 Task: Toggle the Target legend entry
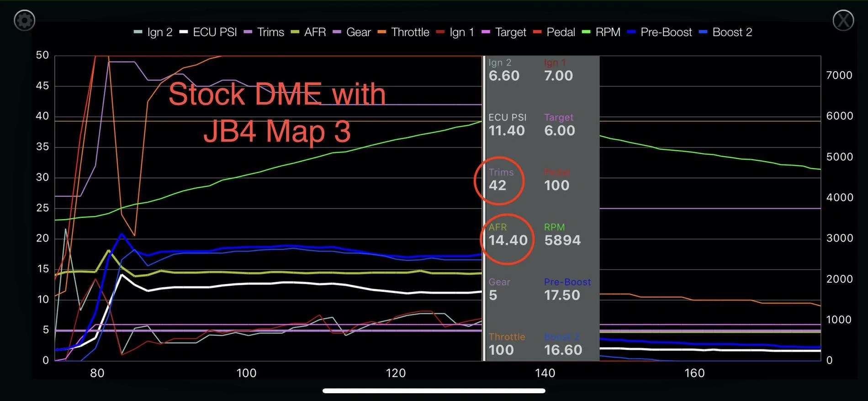[504, 32]
